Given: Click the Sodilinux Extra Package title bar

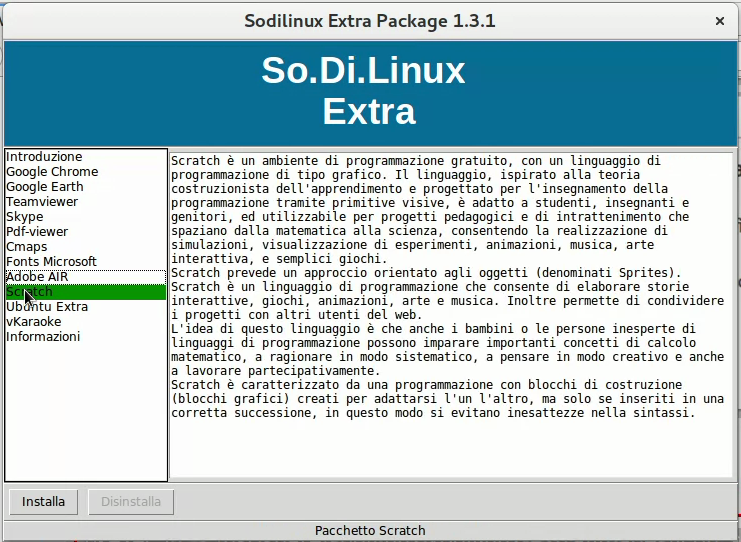Looking at the screenshot, I should click(370, 21).
